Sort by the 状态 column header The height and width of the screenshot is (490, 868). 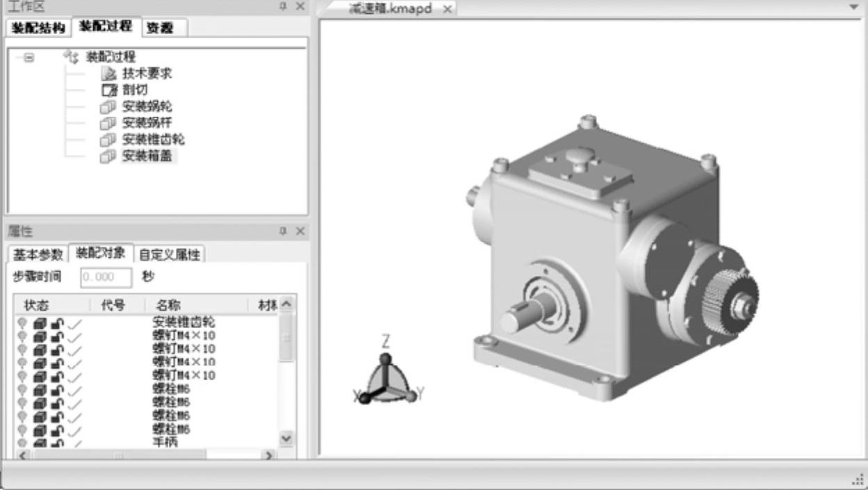point(52,304)
